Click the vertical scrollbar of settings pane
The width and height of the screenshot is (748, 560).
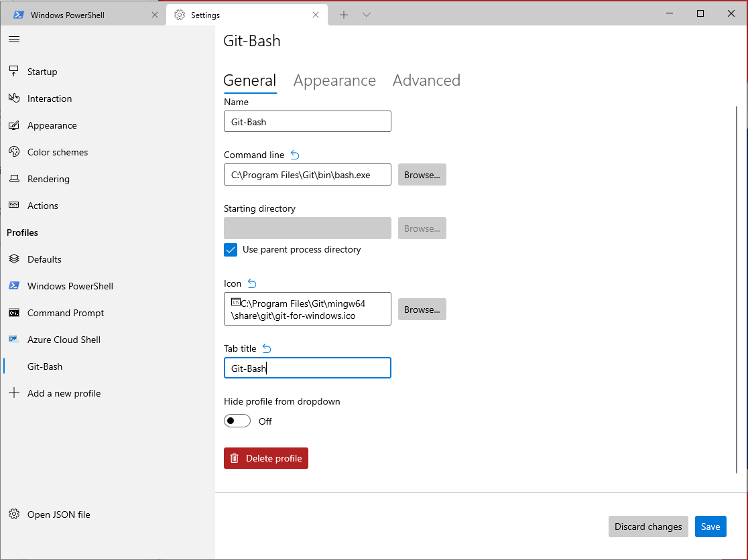(737, 289)
